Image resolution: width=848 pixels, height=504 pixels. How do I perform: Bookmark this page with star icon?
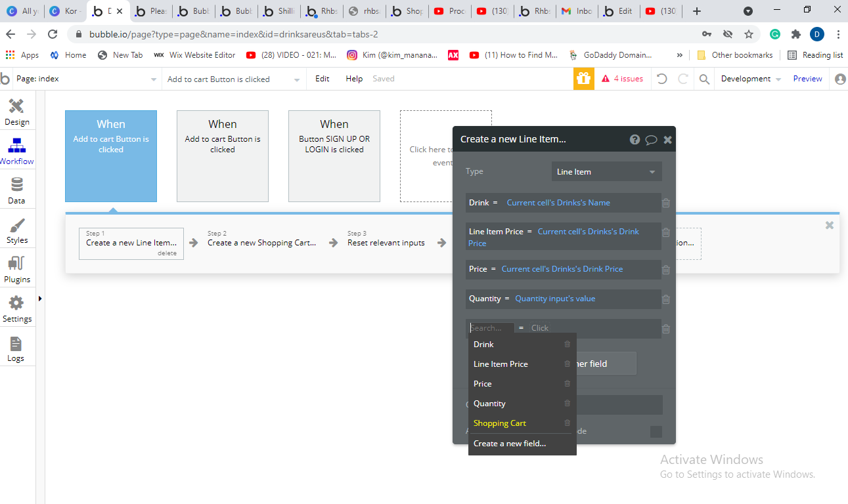(x=749, y=34)
